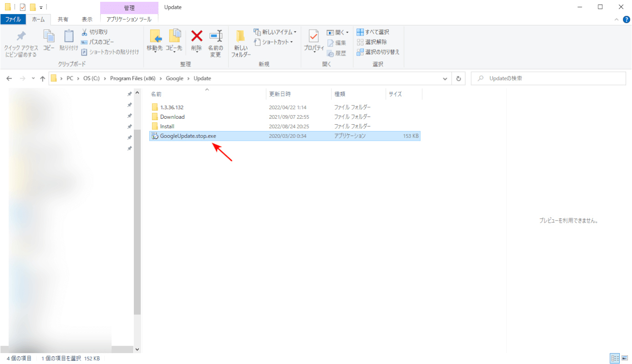
Task: Click the 管理 contextual tab
Action: click(129, 8)
